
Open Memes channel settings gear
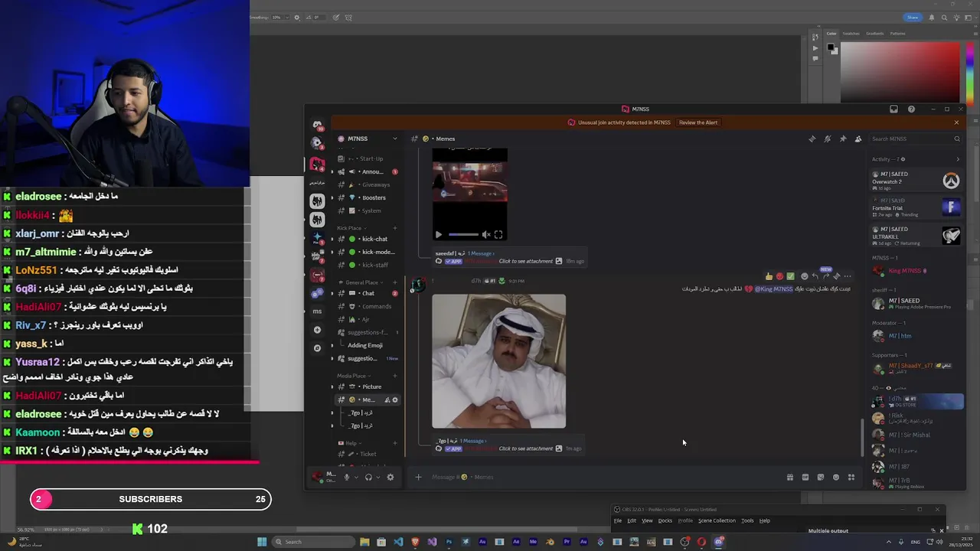point(395,400)
